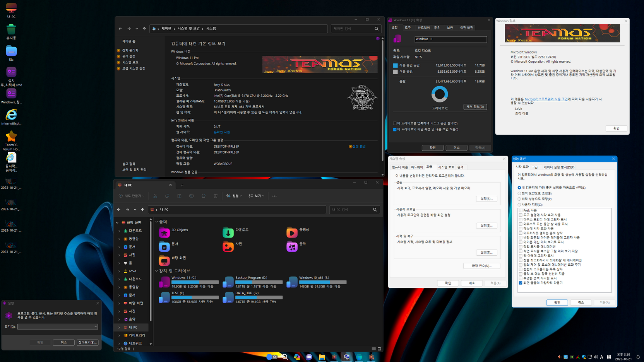Click 환경 변수(N)... button
This screenshot has width=644, height=362.
(482, 266)
